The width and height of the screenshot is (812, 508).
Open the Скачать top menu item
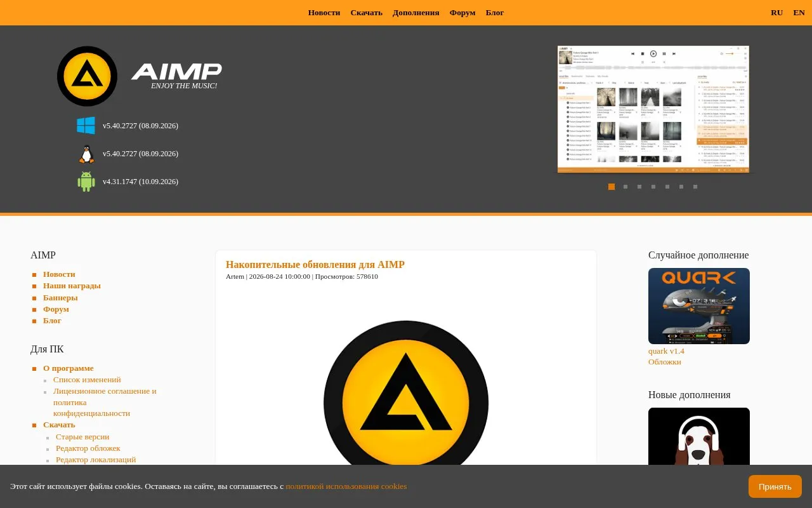367,13
